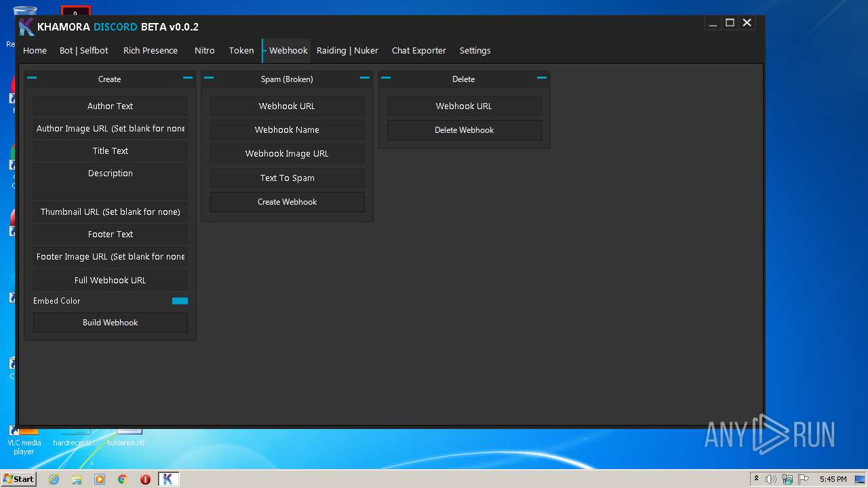Screen dimensions: 868x488
Task: Click the Delete Webhook button
Action: (x=465, y=130)
